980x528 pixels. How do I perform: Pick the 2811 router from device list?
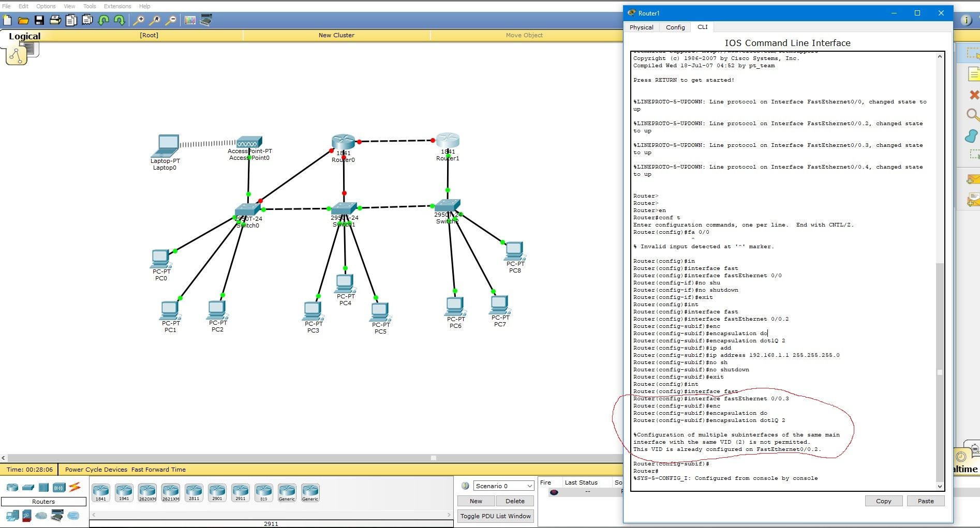coord(194,492)
